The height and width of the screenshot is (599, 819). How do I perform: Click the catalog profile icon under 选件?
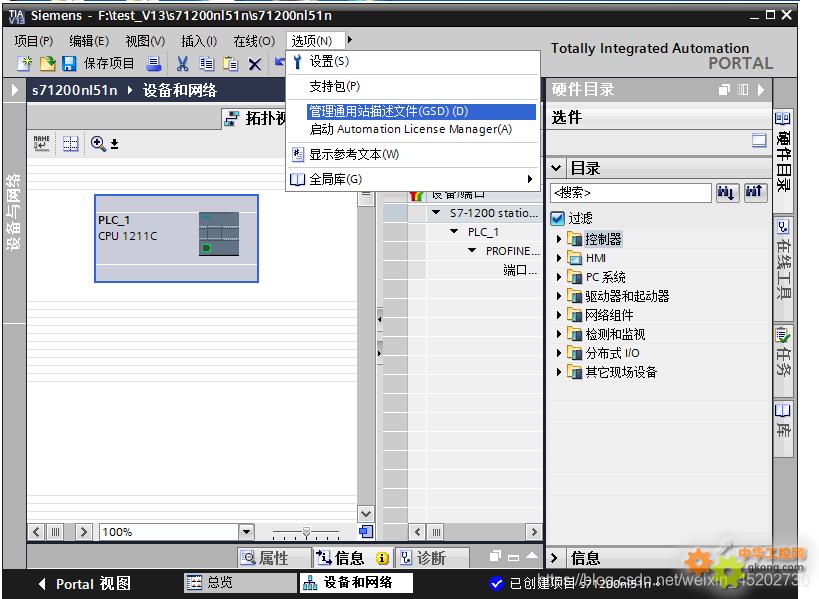pyautogui.click(x=759, y=140)
